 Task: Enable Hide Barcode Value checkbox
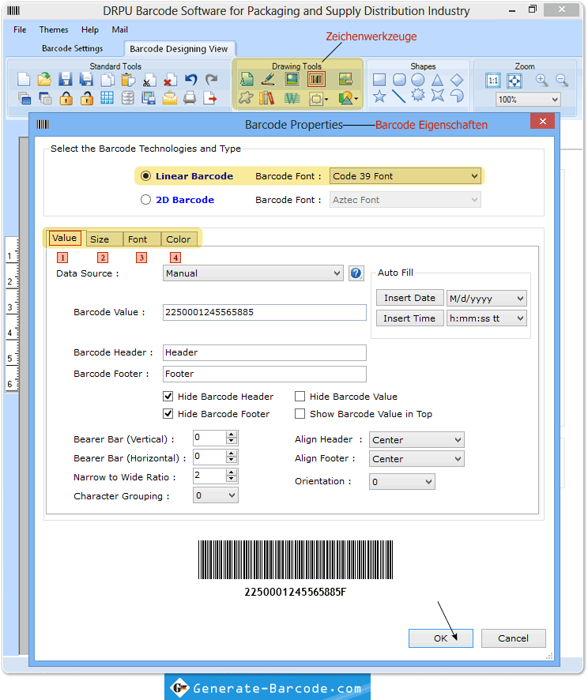tap(300, 397)
